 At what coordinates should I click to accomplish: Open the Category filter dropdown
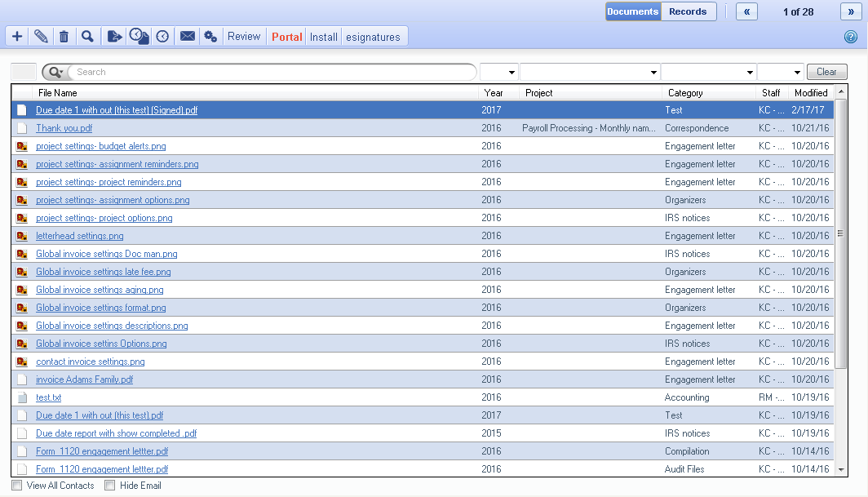click(708, 72)
